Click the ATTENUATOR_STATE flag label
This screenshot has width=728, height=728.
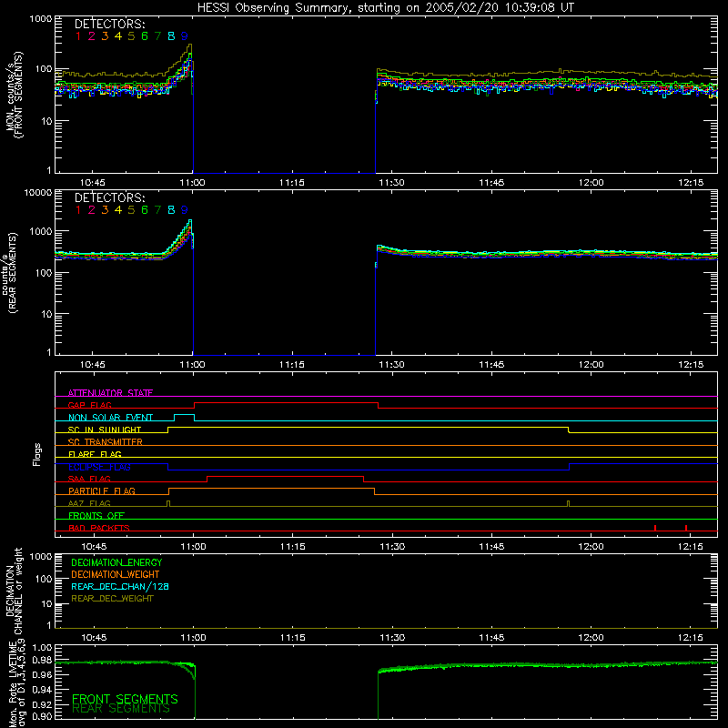(110, 393)
